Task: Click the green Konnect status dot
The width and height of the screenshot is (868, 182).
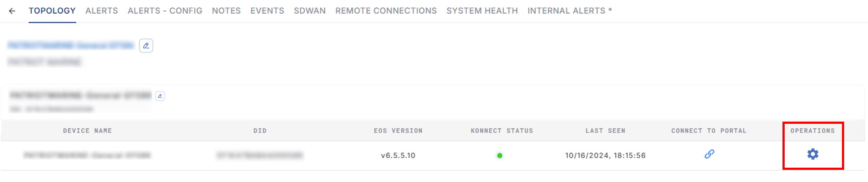Action: pos(500,156)
